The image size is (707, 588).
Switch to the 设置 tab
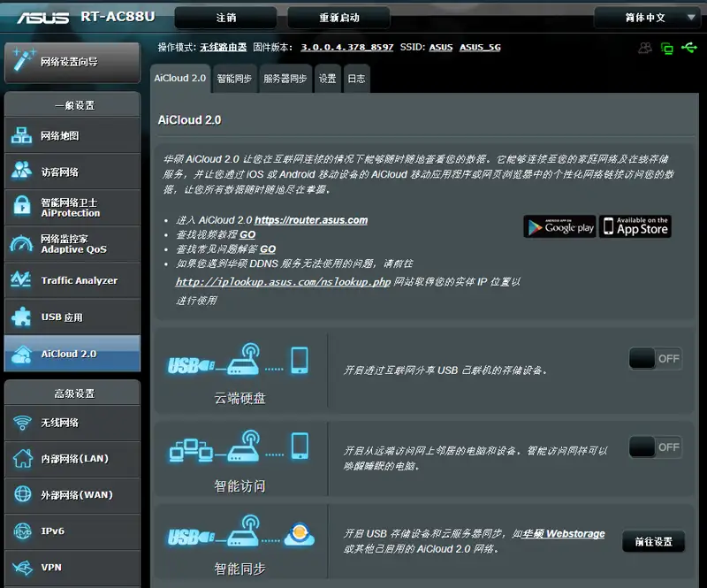pyautogui.click(x=328, y=79)
